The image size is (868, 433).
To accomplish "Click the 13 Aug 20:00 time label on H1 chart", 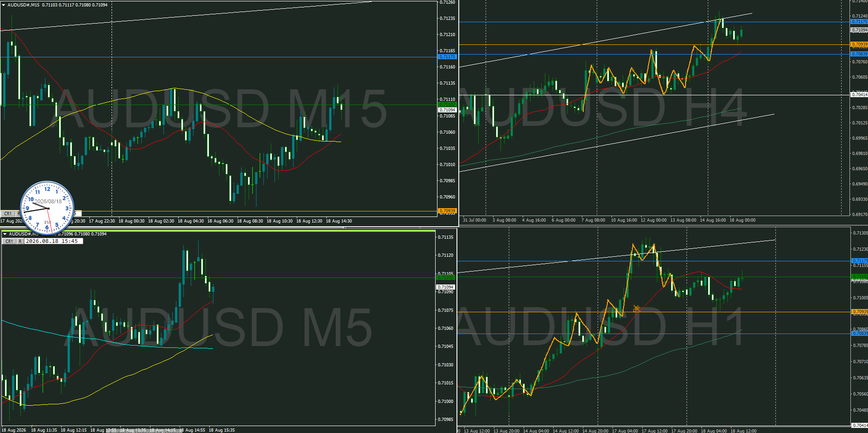I will [x=506, y=431].
